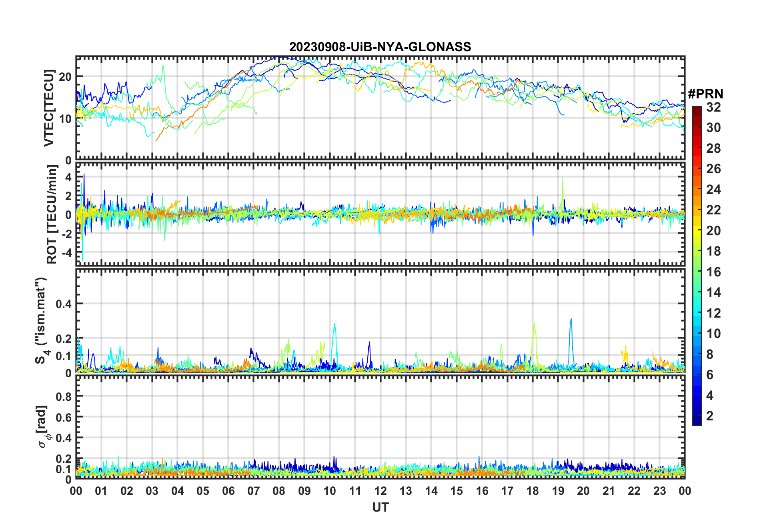Image resolution: width=761 pixels, height=532 pixels.
Task: Select the 4 tick label on the ROT axis
Action: pyautogui.click(x=68, y=177)
